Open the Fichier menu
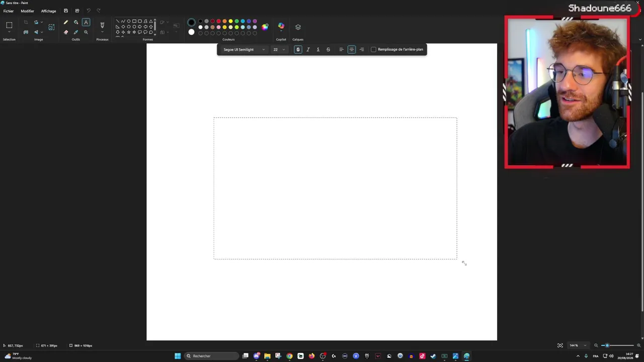Viewport: 644px width, 362px height. pyautogui.click(x=9, y=11)
